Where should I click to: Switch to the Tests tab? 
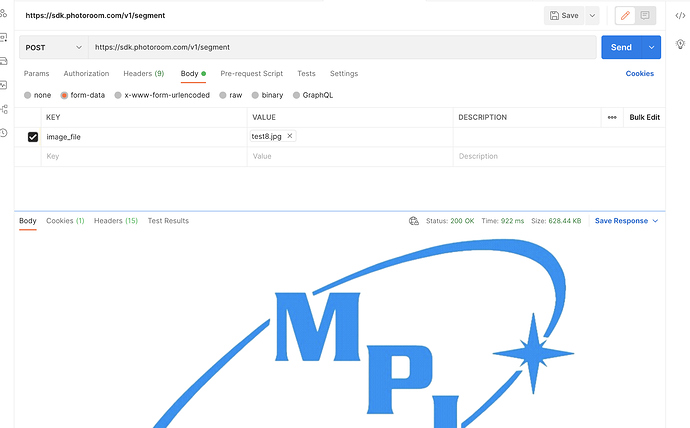click(306, 73)
